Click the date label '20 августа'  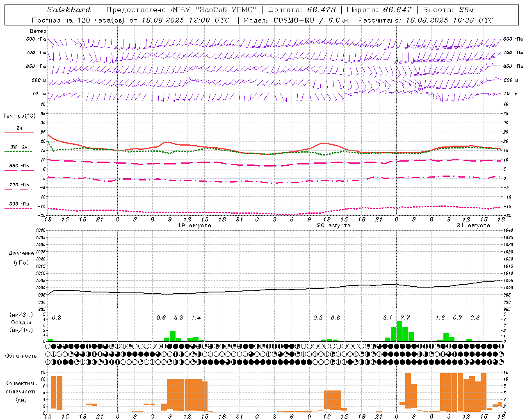pos(334,226)
